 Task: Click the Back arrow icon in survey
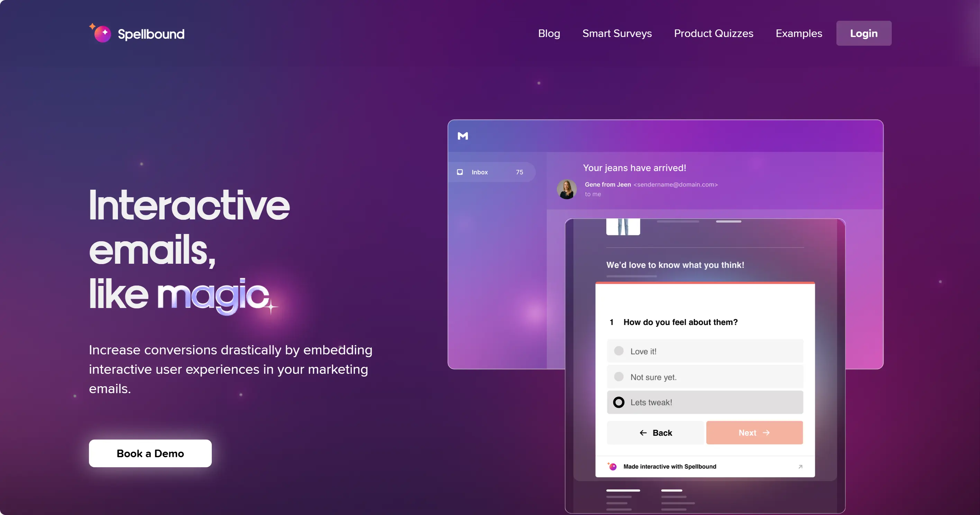(x=642, y=432)
